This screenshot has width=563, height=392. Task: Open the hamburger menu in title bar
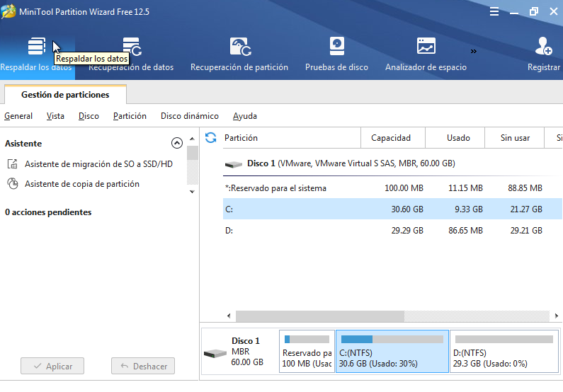(493, 12)
